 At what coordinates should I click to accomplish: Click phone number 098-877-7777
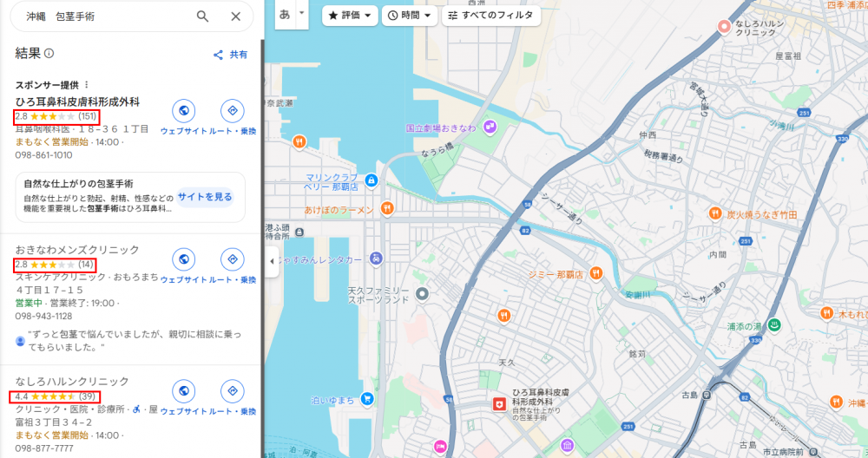(x=43, y=448)
